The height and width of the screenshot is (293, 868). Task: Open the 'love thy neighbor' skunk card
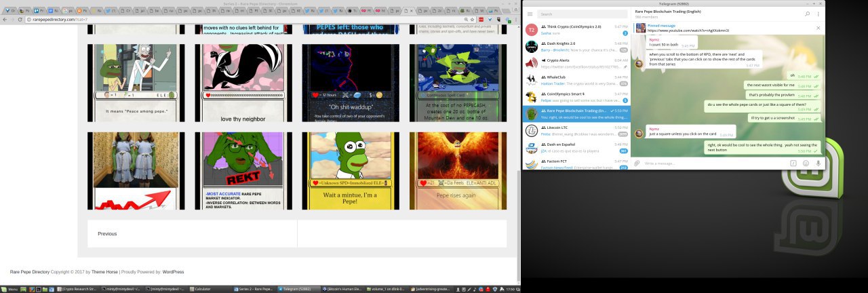[243, 83]
